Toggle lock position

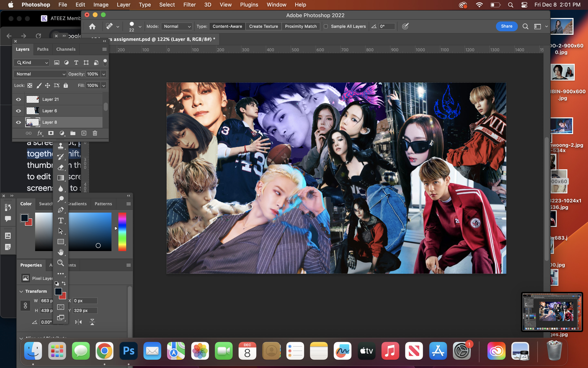point(48,85)
